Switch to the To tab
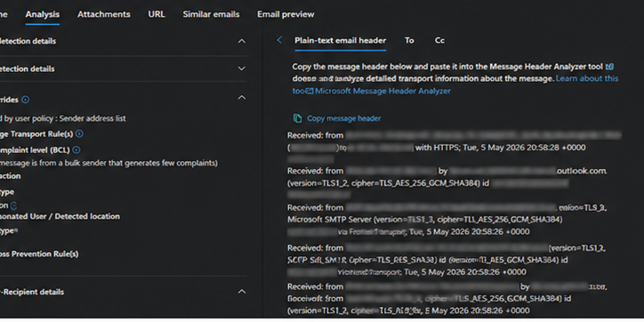644x322 pixels. (409, 40)
